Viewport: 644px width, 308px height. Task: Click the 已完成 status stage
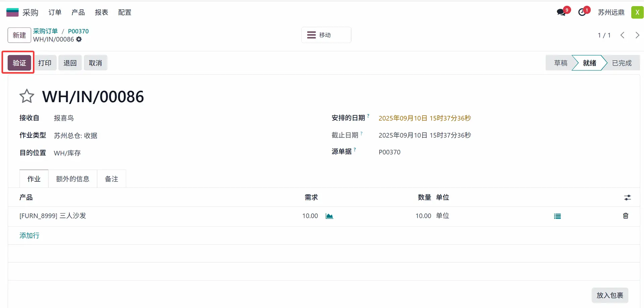click(622, 63)
